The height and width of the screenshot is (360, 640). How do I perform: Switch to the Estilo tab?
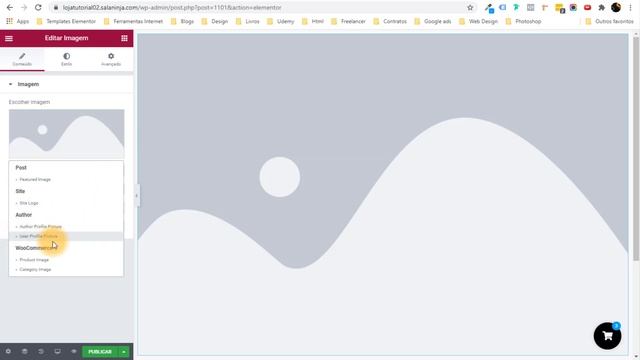(67, 59)
